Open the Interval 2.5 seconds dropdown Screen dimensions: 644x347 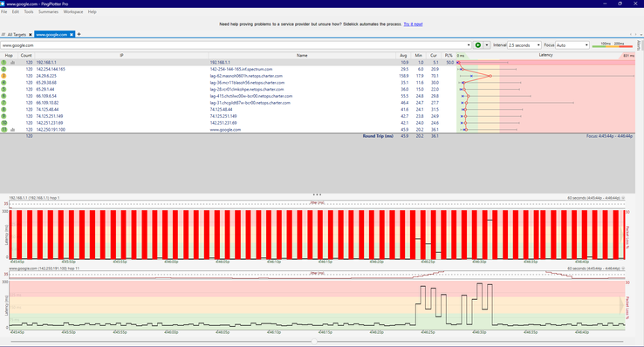pos(524,45)
